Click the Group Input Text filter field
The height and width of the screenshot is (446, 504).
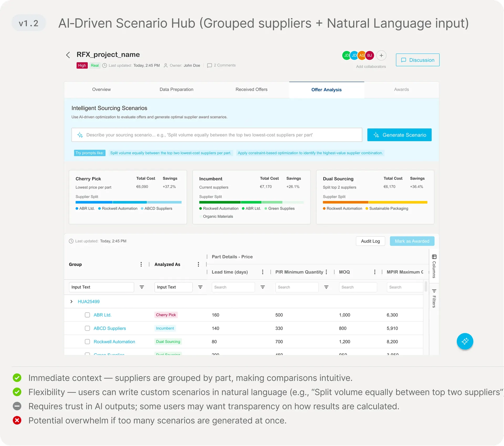point(101,287)
